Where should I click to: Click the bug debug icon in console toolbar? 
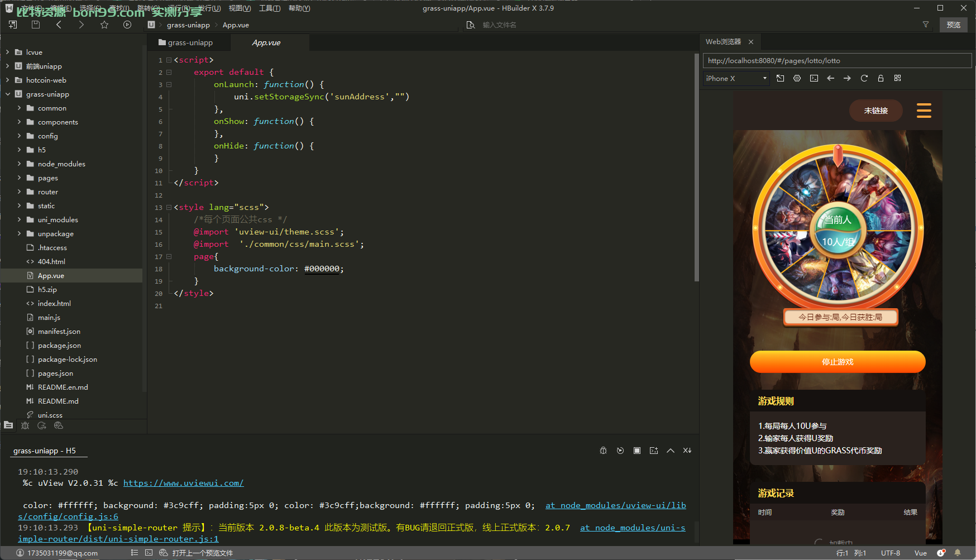(604, 451)
